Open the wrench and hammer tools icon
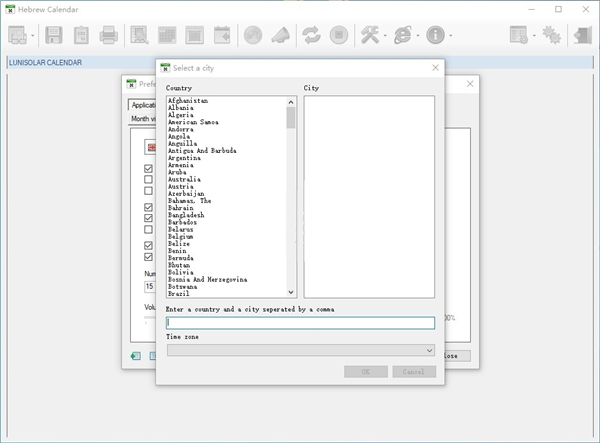Viewport: 600px width, 443px height. 369,35
